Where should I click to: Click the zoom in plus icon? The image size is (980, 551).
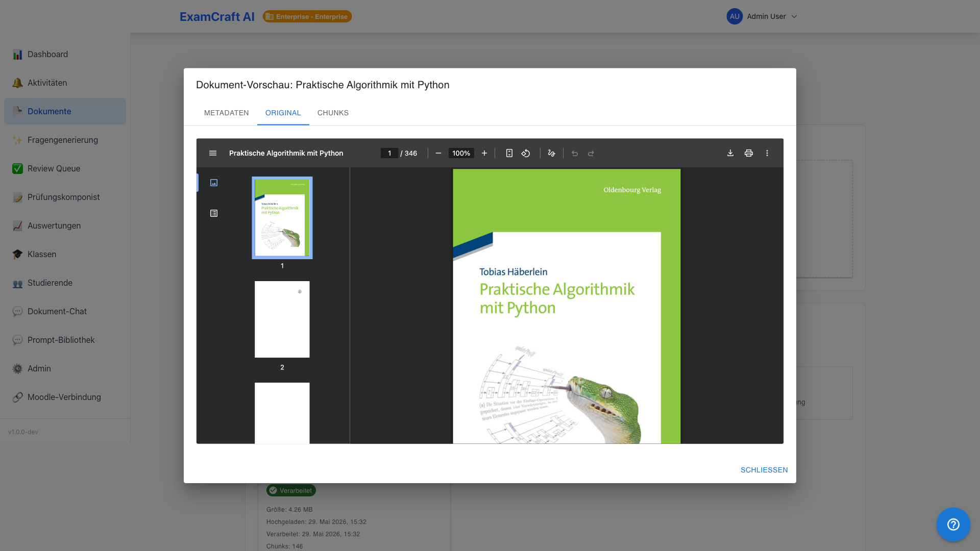[x=484, y=153]
